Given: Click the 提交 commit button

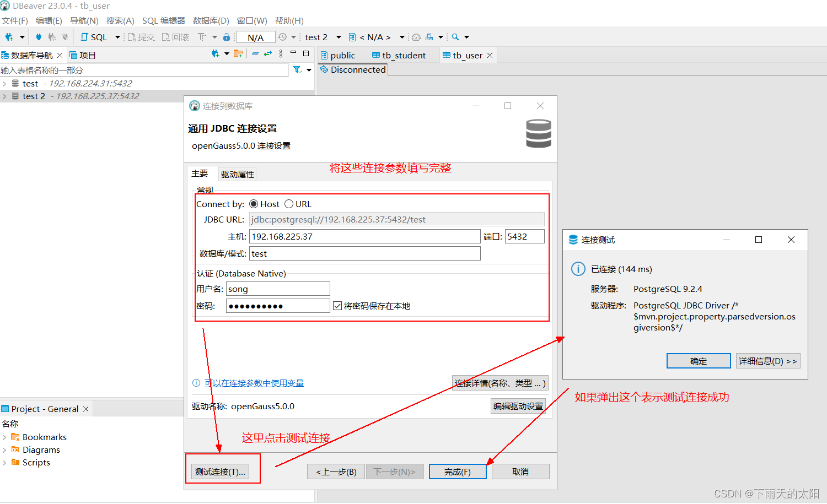Looking at the screenshot, I should [x=141, y=37].
